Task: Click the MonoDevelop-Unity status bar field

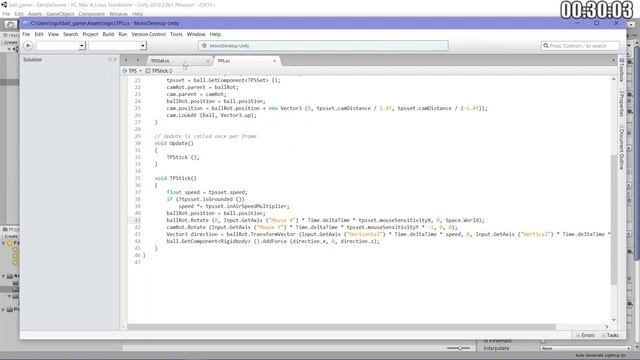Action: [323, 46]
